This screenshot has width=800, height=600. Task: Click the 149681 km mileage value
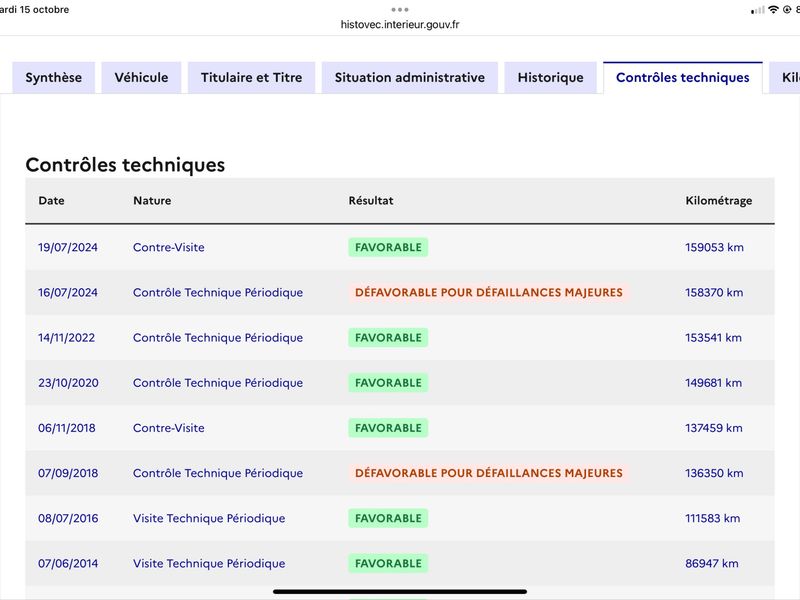click(x=713, y=383)
